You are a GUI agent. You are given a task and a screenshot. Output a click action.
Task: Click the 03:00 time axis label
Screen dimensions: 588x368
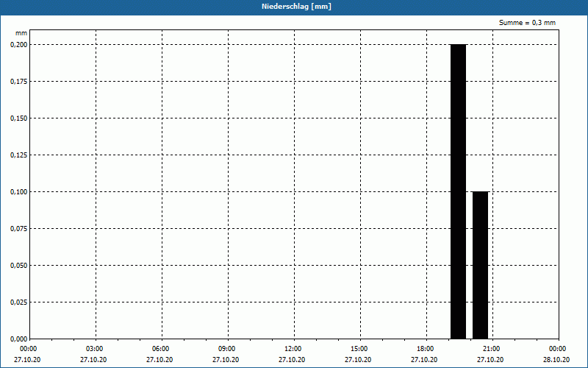point(95,349)
